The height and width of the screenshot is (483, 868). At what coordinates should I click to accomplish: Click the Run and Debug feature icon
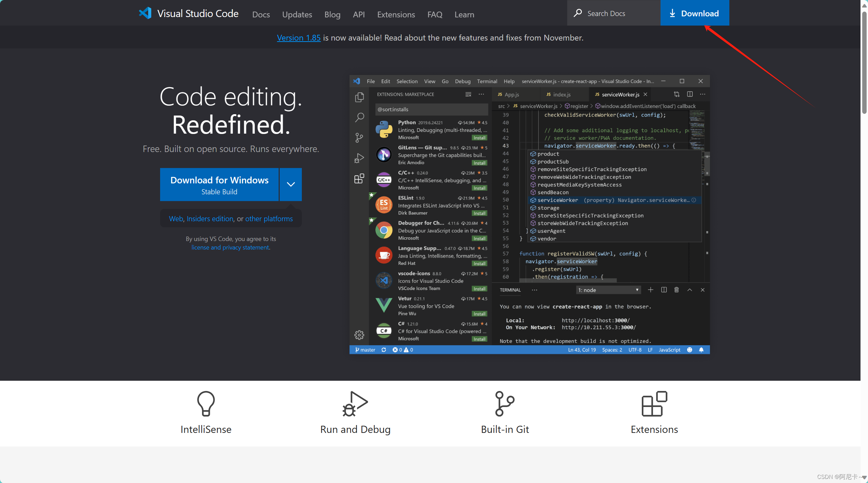(x=355, y=404)
